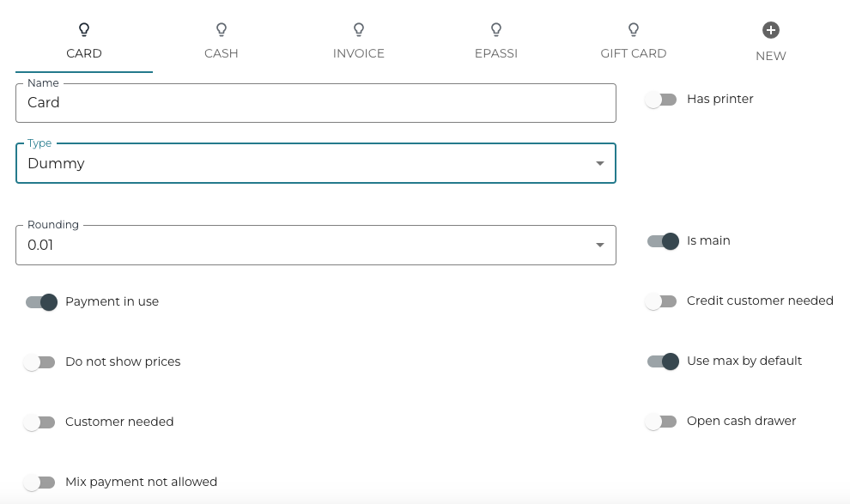
Task: Click the lightbulb icon above EPASSI
Action: click(x=496, y=30)
